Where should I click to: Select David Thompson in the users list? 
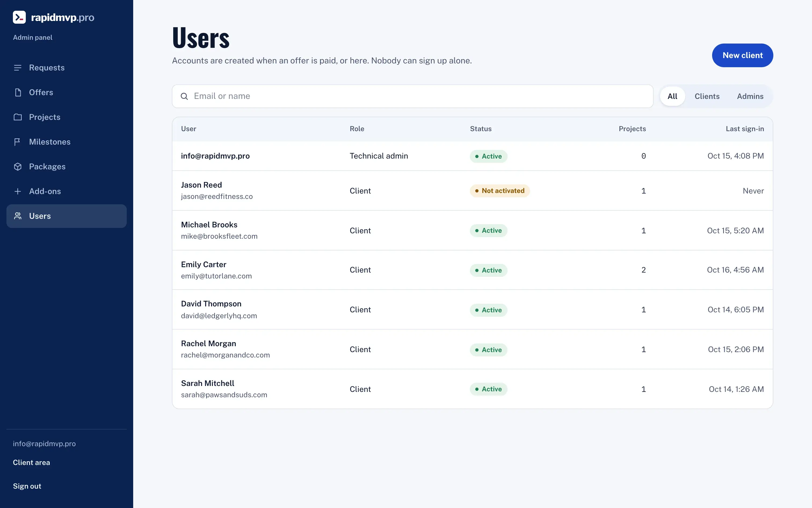click(472, 309)
